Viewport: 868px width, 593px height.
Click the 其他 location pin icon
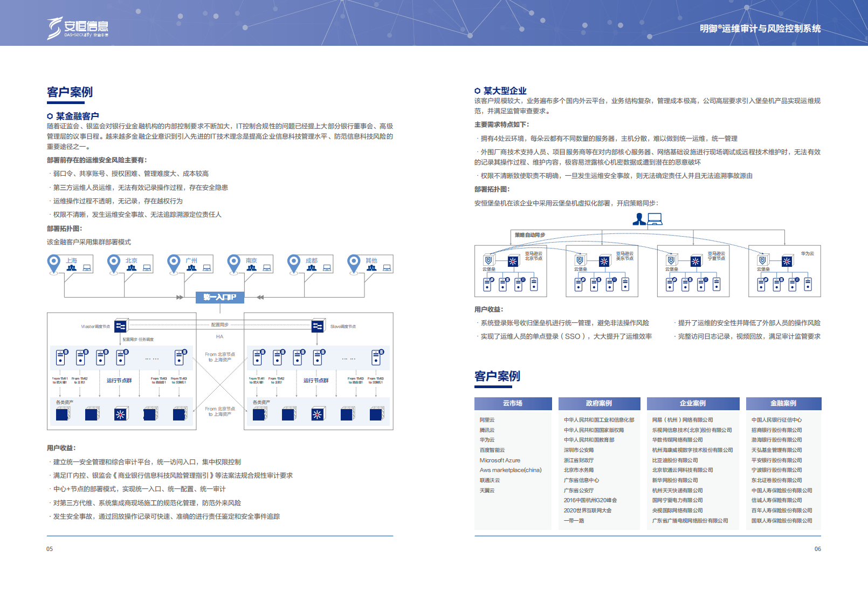tap(354, 264)
